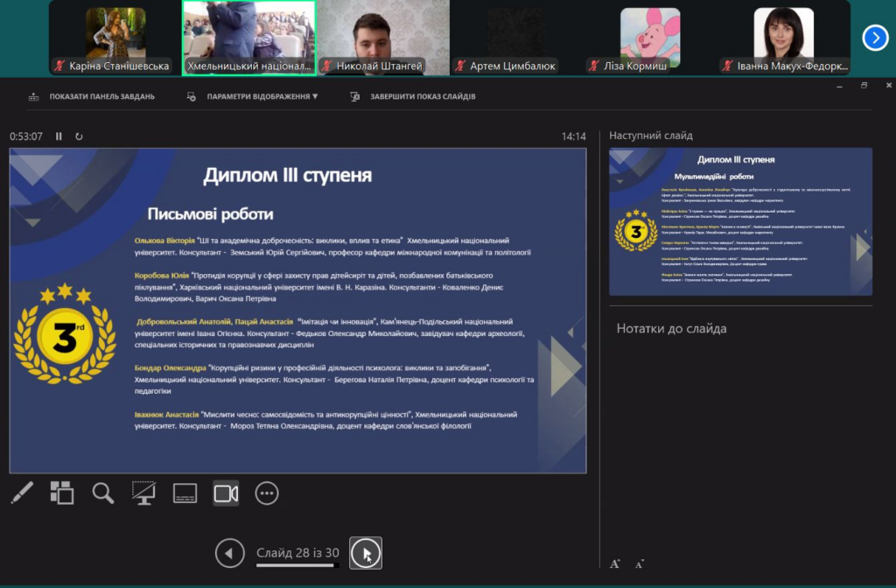Select Николай Штангей's video tile
Viewport: 896px width, 588px height.
click(382, 38)
